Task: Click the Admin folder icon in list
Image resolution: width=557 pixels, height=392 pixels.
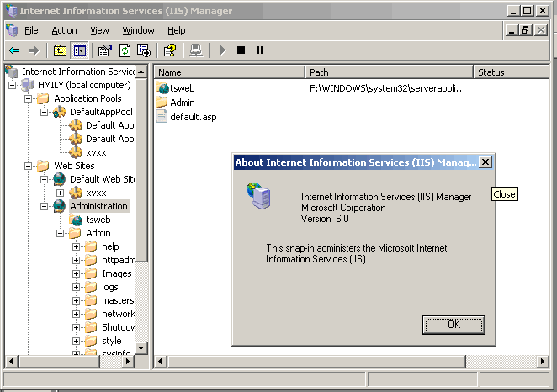Action: click(162, 103)
